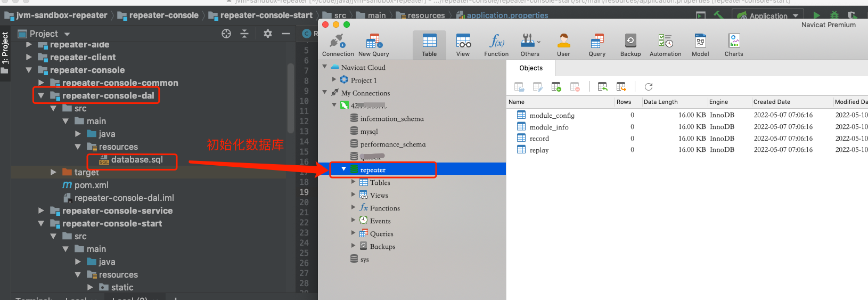Toggle the 1: Project side tool tab
868x300 pixels.
(5, 52)
